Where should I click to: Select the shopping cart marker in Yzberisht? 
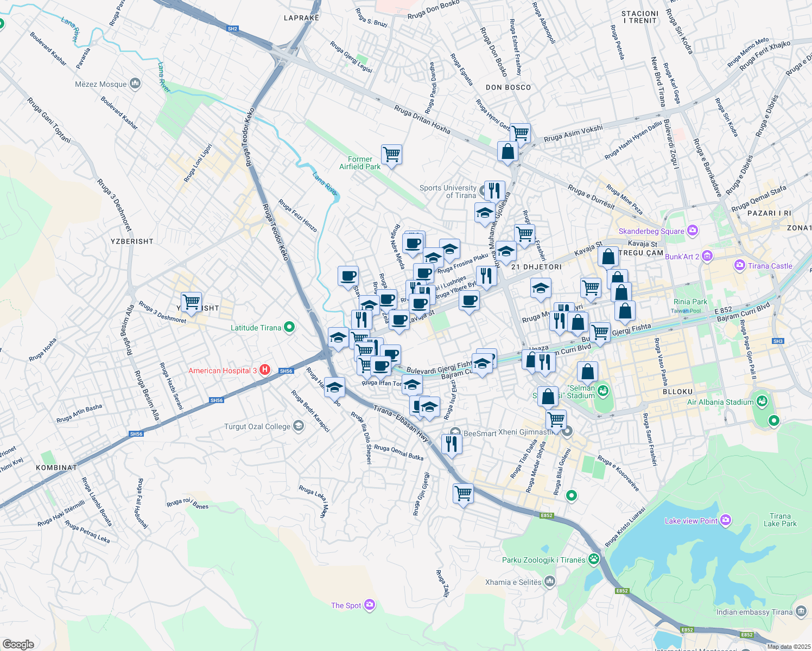tap(191, 302)
